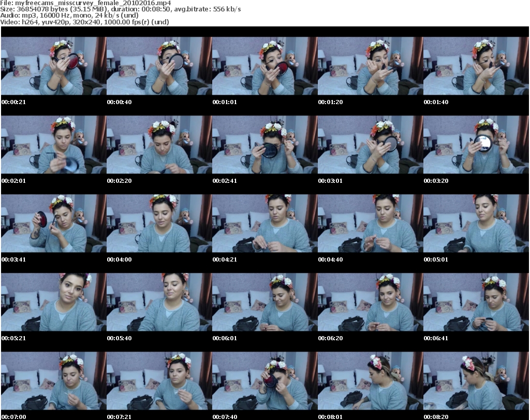The image size is (530, 420).
Task: Click the Audio mp3 info line
Action: (x=70, y=16)
